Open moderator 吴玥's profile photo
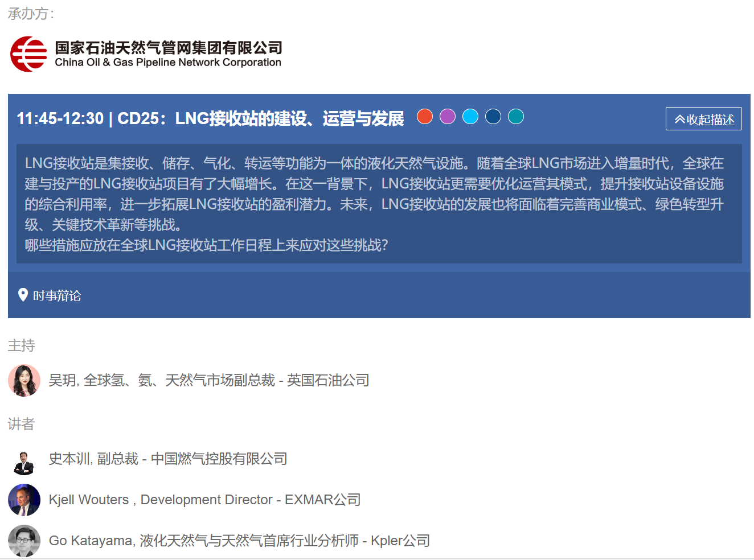 click(24, 380)
